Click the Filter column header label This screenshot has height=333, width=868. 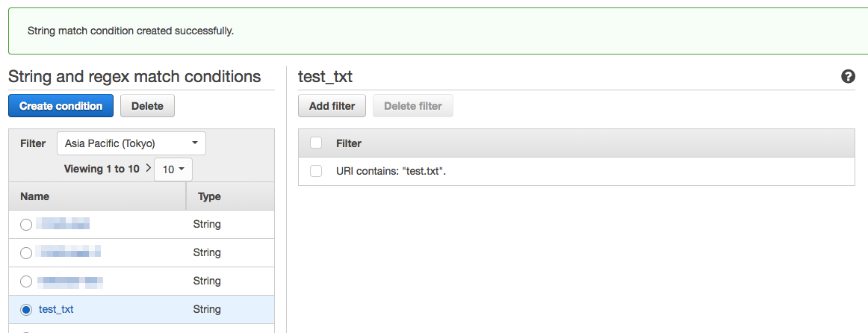[x=349, y=143]
